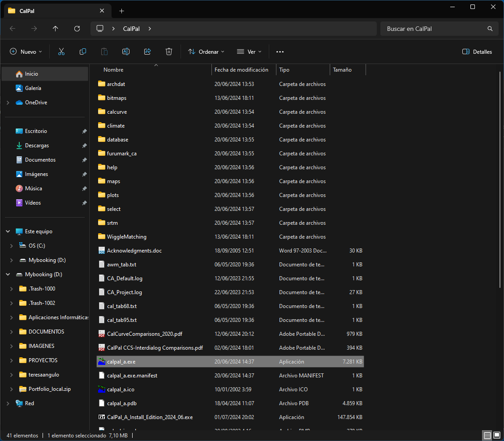Refresh the current folder view
504x441 pixels.
(77, 29)
